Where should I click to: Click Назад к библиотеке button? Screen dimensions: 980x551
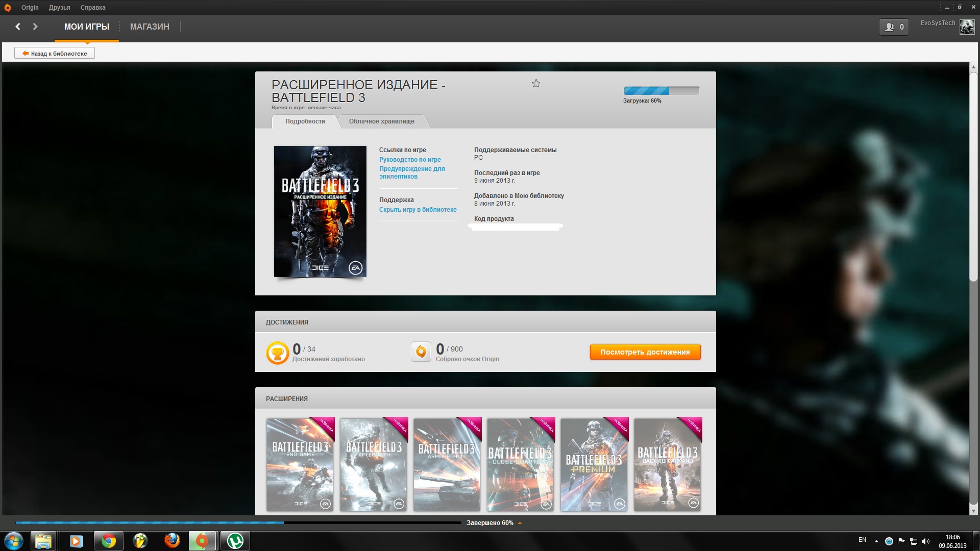coord(55,53)
